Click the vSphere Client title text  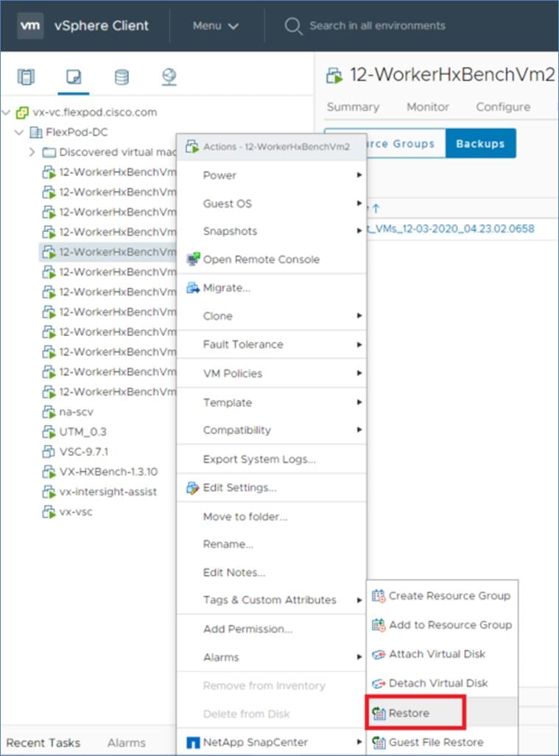[x=101, y=25]
